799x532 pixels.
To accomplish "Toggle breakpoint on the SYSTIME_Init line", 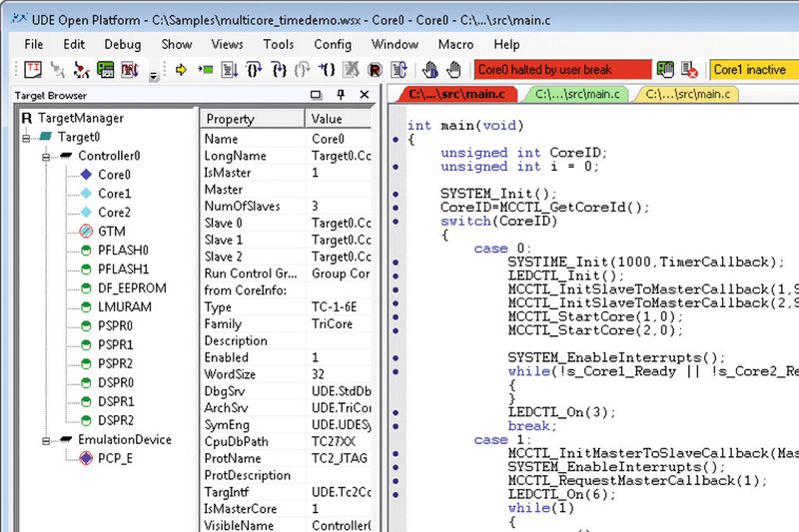I will click(396, 263).
